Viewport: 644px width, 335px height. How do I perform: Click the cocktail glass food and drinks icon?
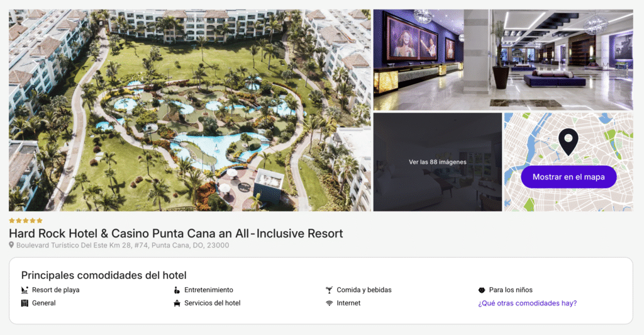pos(329,290)
